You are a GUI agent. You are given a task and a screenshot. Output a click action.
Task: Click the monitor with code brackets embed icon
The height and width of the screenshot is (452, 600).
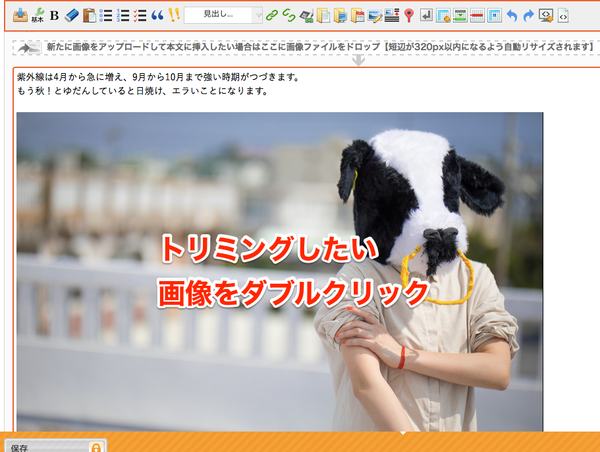tap(546, 16)
